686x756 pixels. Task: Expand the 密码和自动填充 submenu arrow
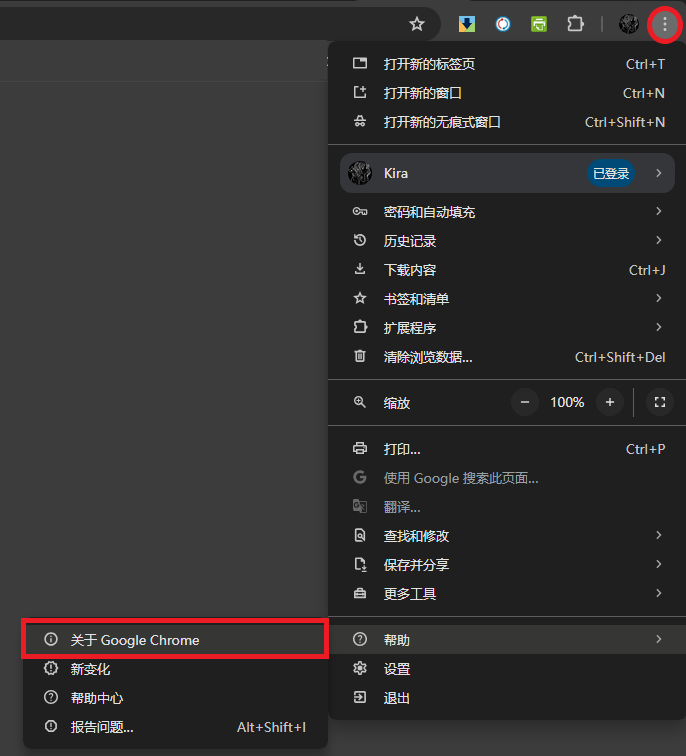pos(659,211)
